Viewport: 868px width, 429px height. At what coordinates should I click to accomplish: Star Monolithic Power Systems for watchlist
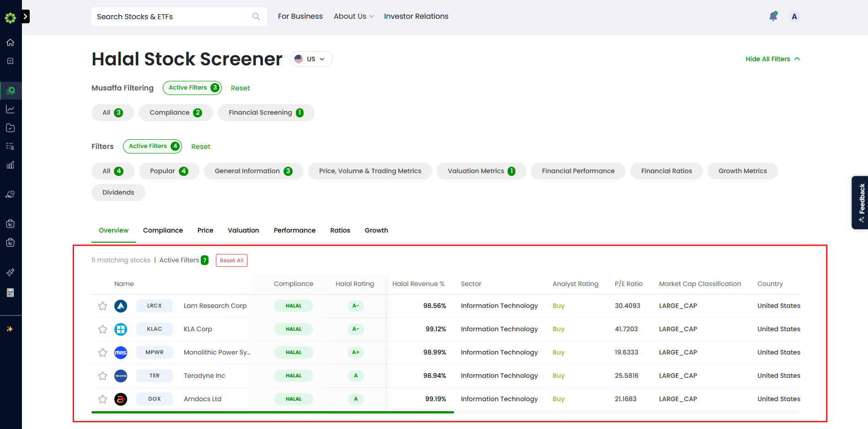point(103,353)
